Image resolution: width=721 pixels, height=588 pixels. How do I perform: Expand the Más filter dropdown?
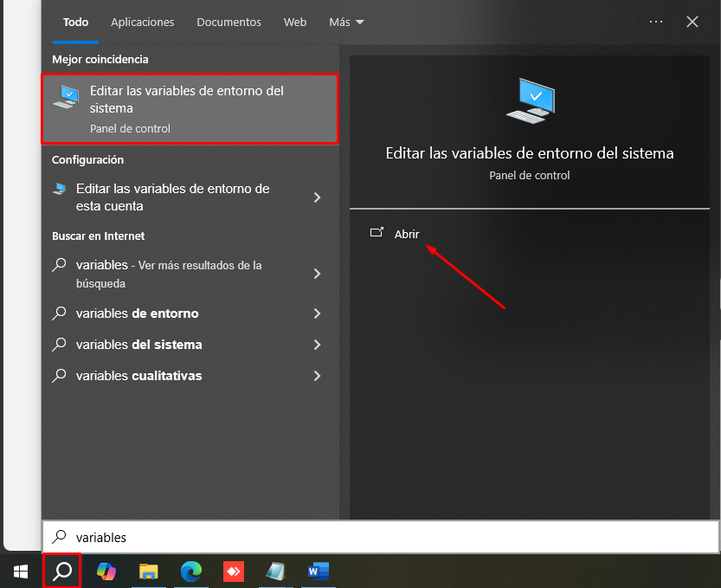click(346, 22)
